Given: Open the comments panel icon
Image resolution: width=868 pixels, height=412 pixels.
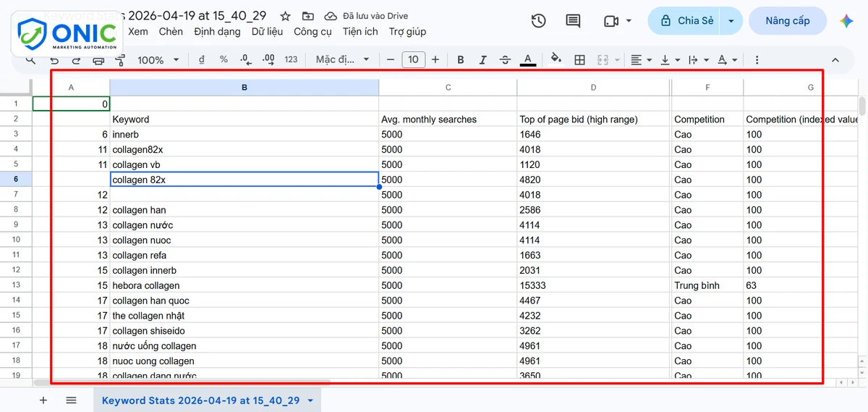Looking at the screenshot, I should tap(573, 21).
